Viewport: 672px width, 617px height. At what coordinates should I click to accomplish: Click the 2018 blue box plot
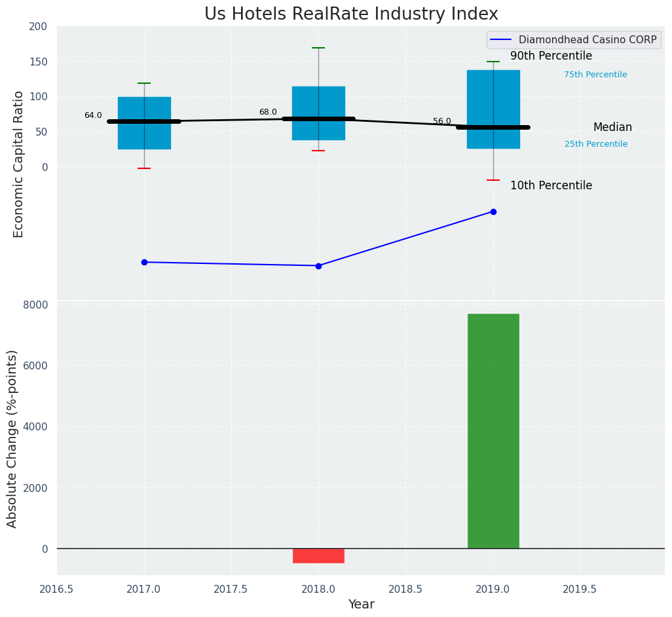coord(318,98)
